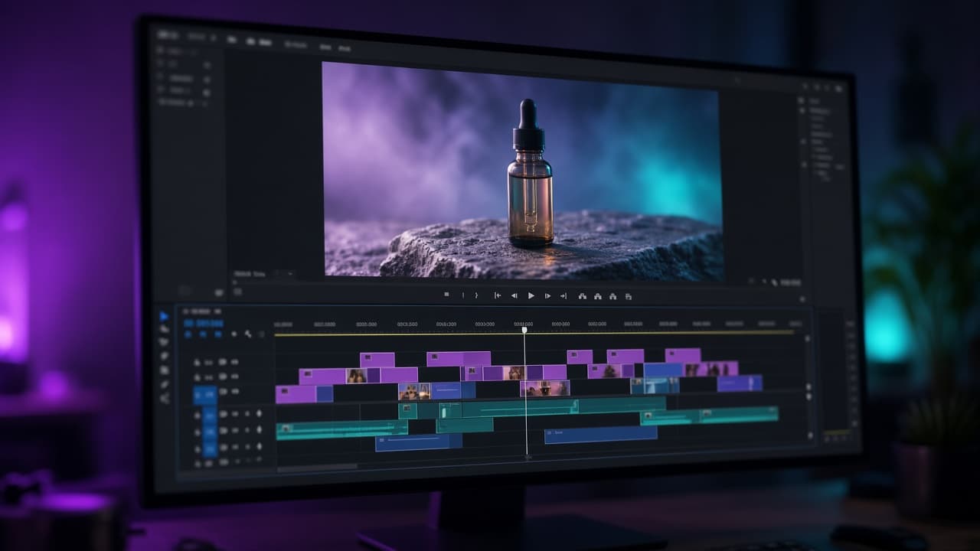Viewport: 980px width, 551px height.
Task: Select the thumbnail video clip under the playhead
Action: tap(545, 389)
